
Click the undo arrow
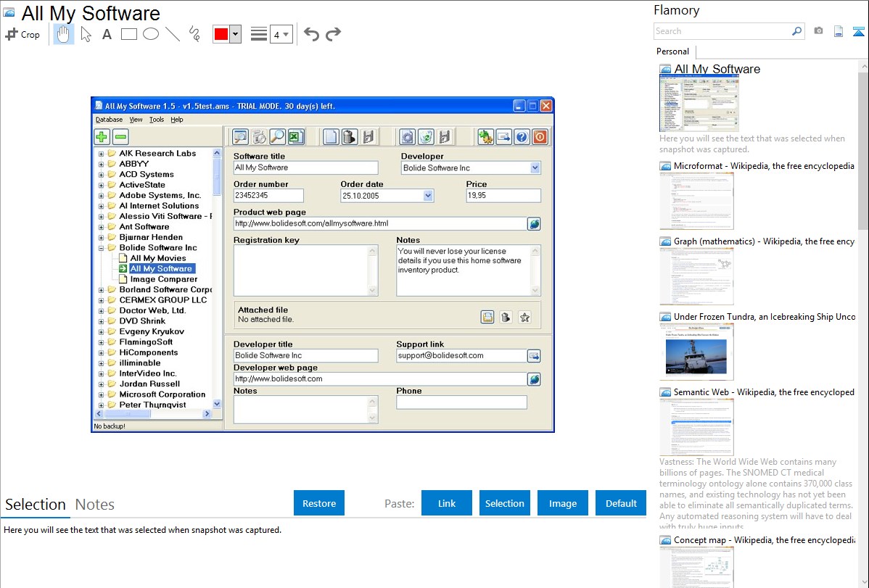click(x=311, y=34)
